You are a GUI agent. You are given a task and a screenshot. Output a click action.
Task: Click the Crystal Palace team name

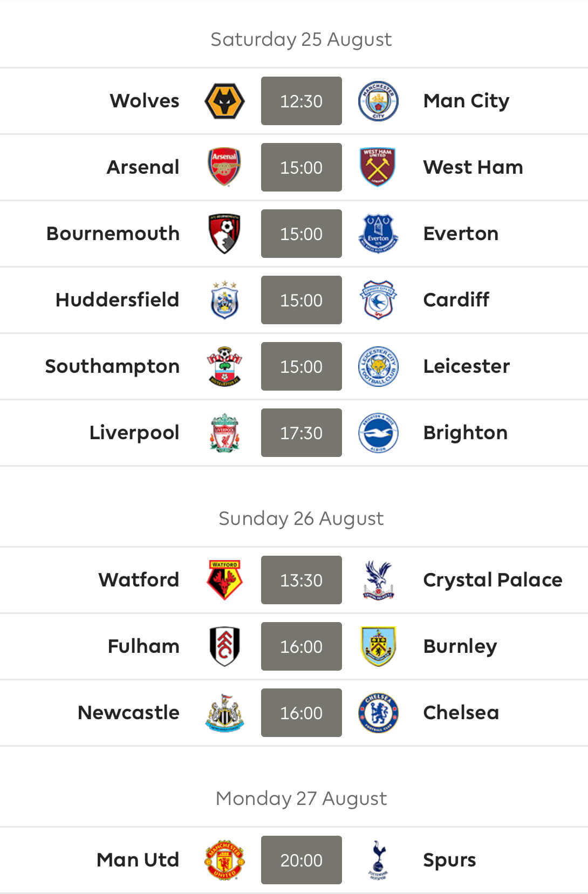(x=493, y=581)
